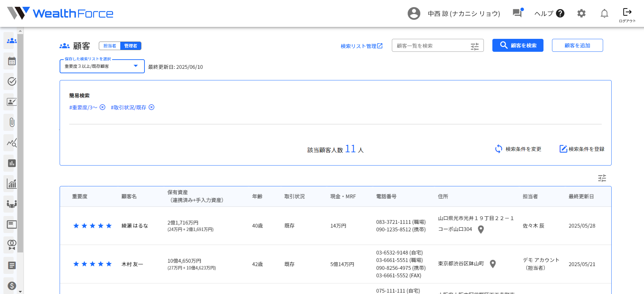This screenshot has height=294, width=644.
Task: Expand the saved search list dropdown
Action: (102, 66)
